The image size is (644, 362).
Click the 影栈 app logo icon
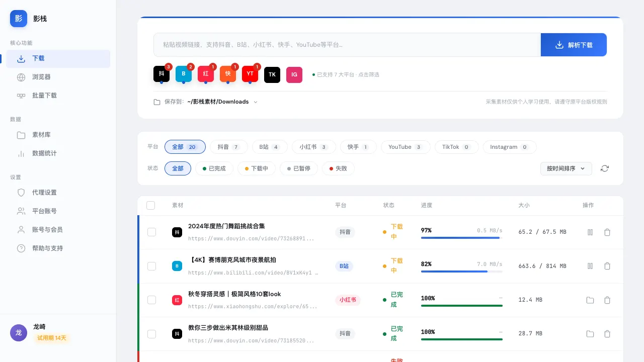(x=19, y=19)
